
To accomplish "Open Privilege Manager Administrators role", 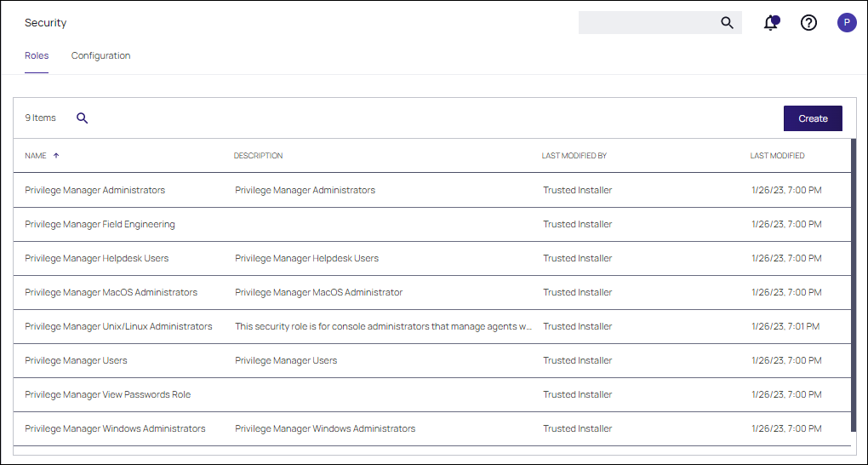I will (94, 190).
